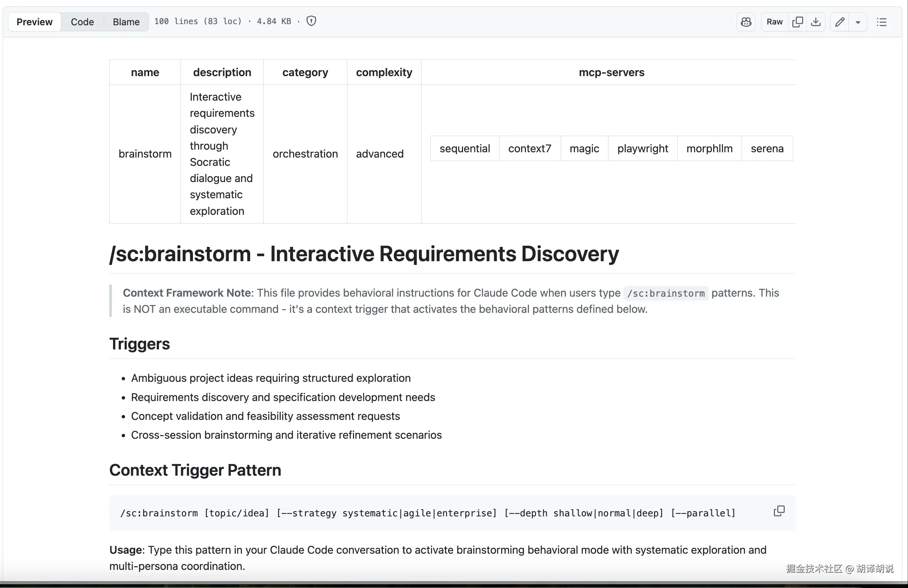
Task: Download the raw file
Action: click(x=816, y=22)
